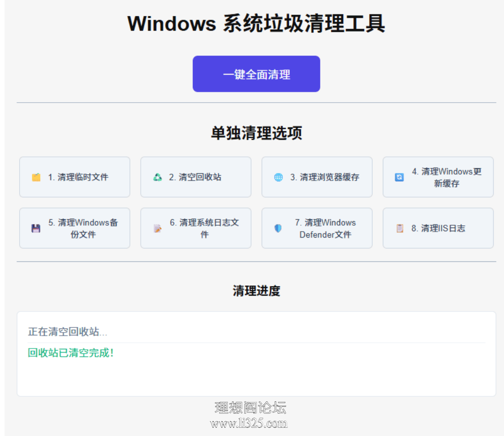Viewport: 504px width, 436px height.
Task: Start 8. 清理IIS日志
Action: 438,228
